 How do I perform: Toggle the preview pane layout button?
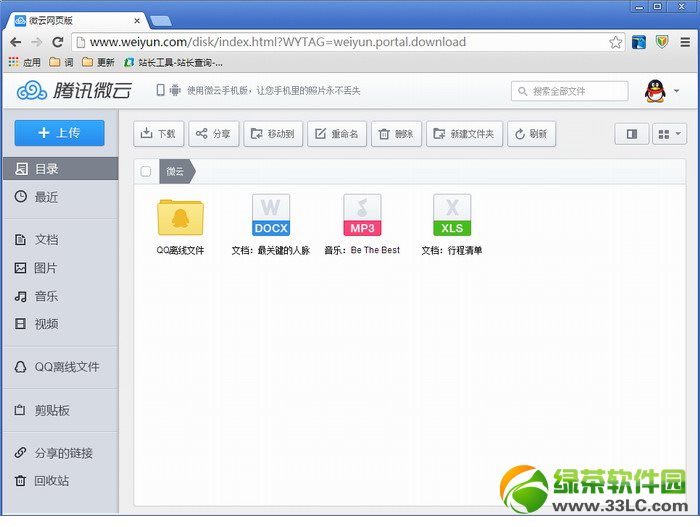click(631, 133)
